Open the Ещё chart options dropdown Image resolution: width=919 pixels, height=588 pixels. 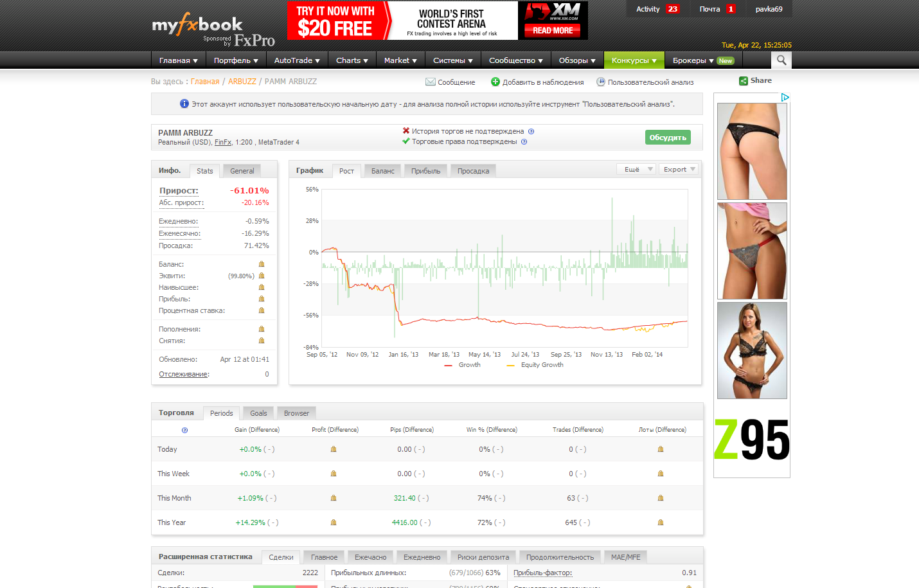[636, 169]
